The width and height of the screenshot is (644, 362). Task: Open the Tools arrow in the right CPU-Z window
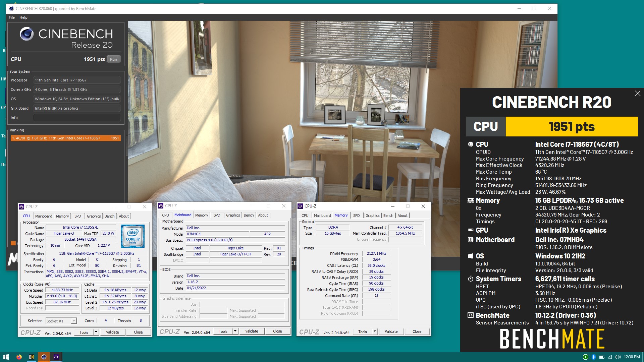pyautogui.click(x=375, y=331)
